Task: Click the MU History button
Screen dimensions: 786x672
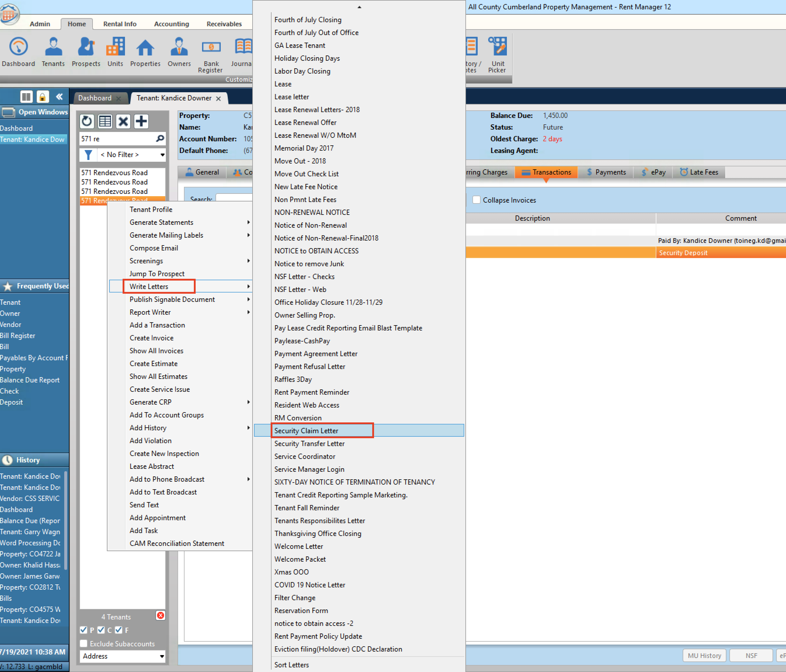Action: click(704, 656)
